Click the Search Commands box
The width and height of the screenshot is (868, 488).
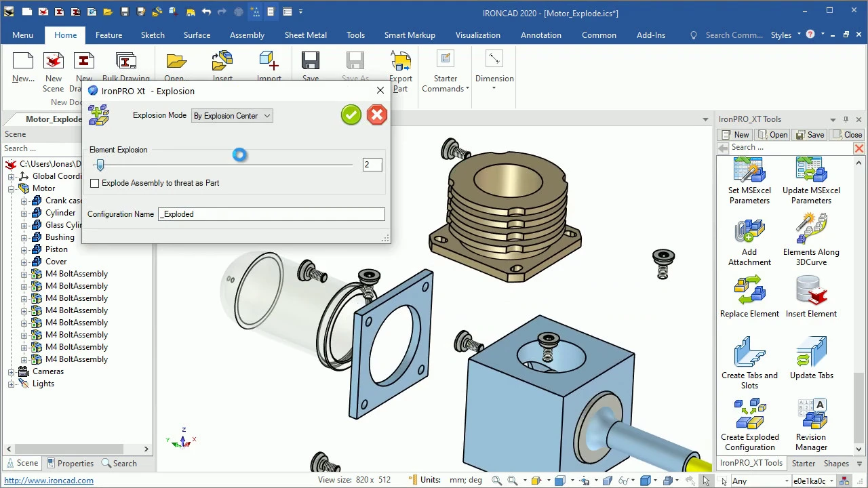point(734,35)
